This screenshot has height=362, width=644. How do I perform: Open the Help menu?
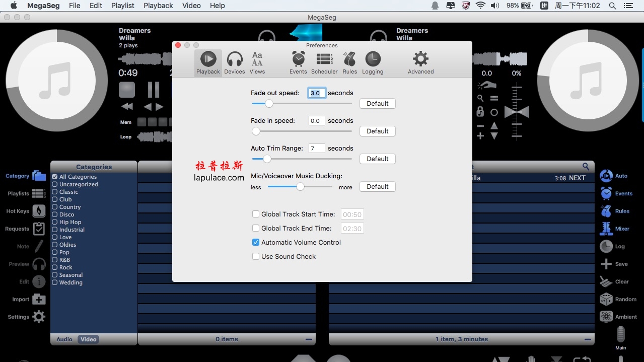pos(218,6)
